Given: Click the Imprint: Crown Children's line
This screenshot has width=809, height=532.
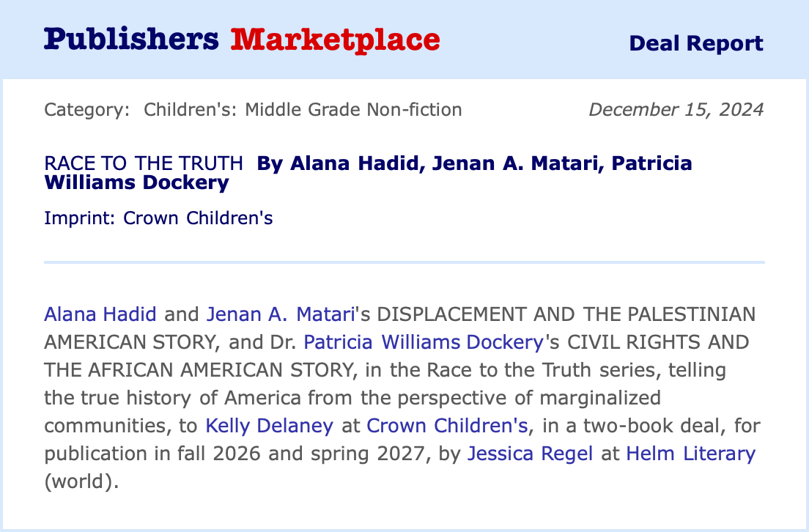Looking at the screenshot, I should tap(158, 218).
